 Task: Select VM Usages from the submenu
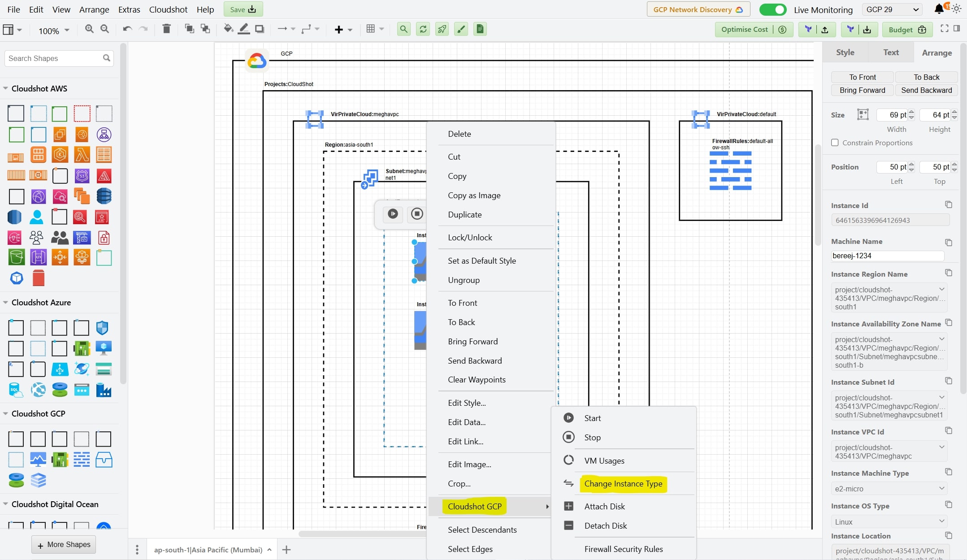[604, 461]
